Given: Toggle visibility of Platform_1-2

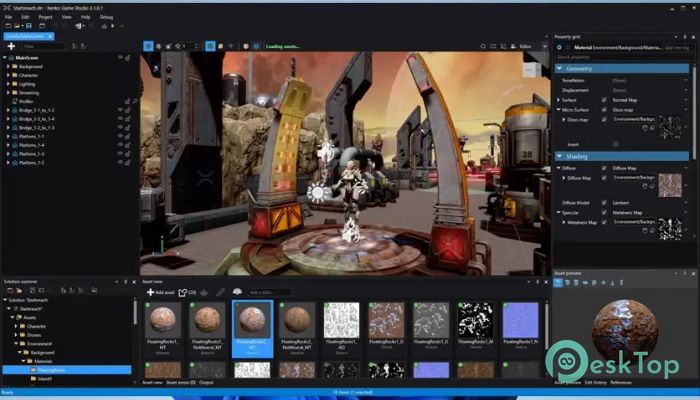Looking at the screenshot, I should pos(120,162).
